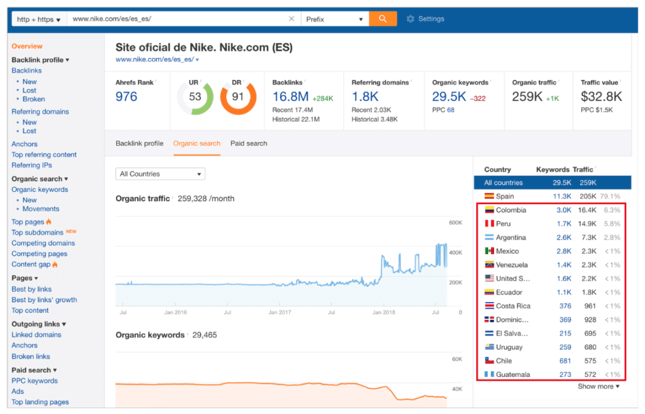The height and width of the screenshot is (414, 645).
Task: Open Settings with the gear icon
Action: coord(410,19)
